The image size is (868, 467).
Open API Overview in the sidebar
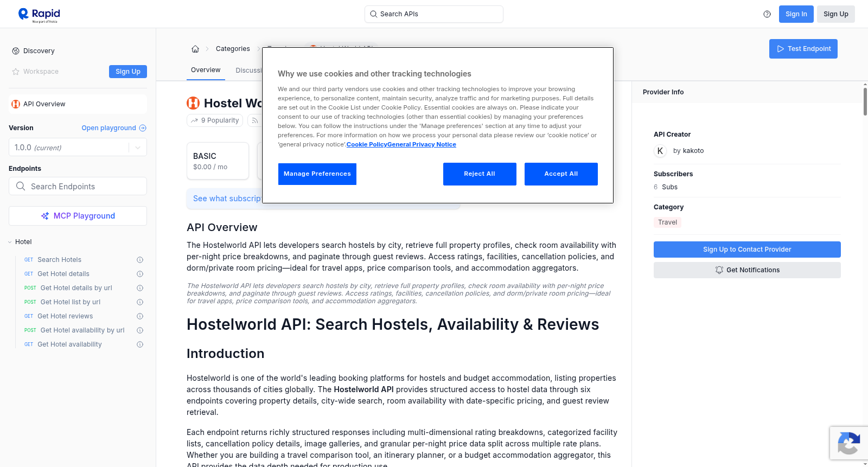tap(78, 104)
